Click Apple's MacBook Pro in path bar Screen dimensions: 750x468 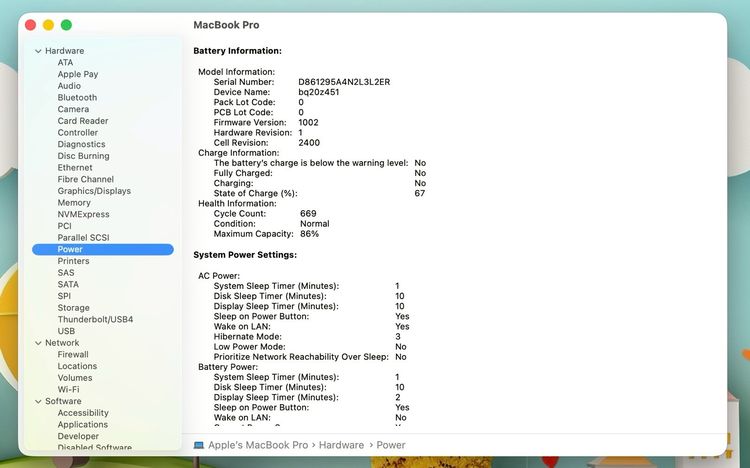(x=258, y=445)
